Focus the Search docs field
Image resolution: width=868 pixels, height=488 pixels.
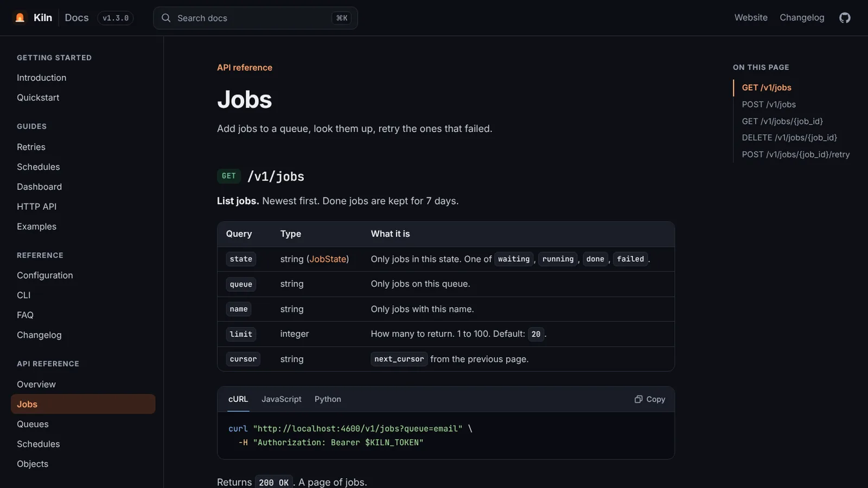click(x=256, y=18)
